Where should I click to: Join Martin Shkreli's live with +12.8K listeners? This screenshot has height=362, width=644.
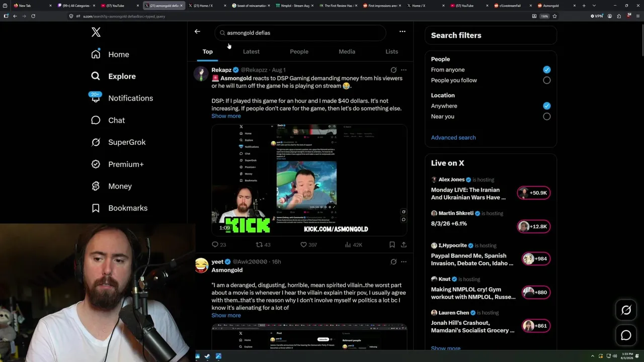click(534, 227)
